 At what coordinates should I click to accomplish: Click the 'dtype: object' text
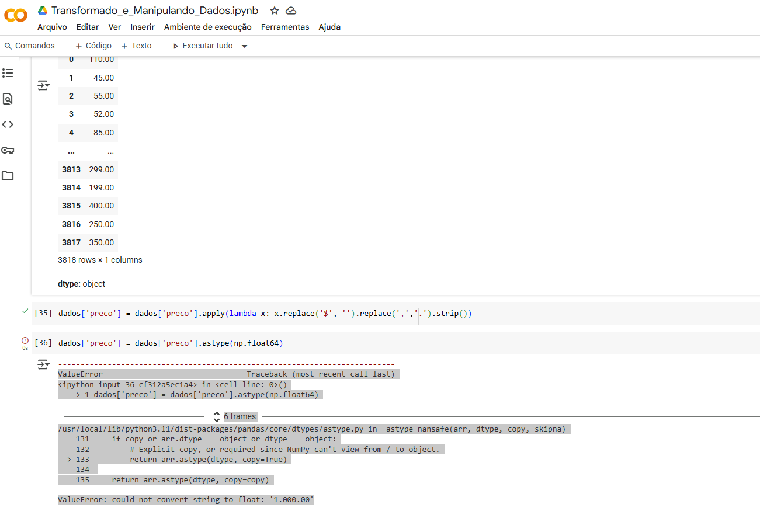point(82,284)
